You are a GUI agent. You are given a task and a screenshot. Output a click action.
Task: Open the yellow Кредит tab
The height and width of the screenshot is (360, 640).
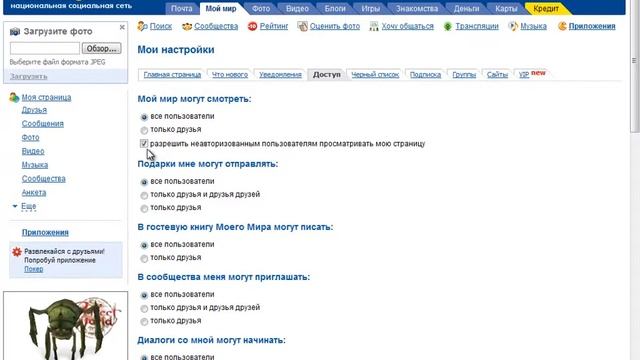click(546, 8)
